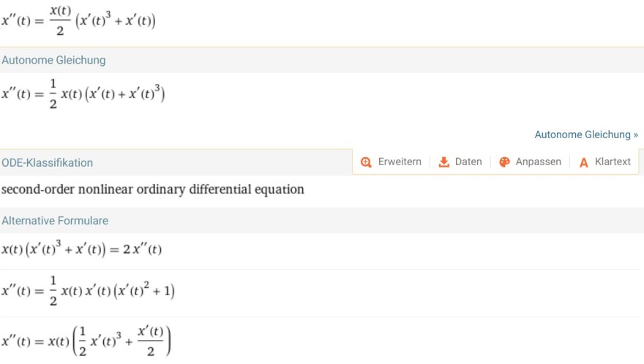The width and height of the screenshot is (644, 364).
Task: Click the Klartext letter A icon
Action: click(x=584, y=162)
